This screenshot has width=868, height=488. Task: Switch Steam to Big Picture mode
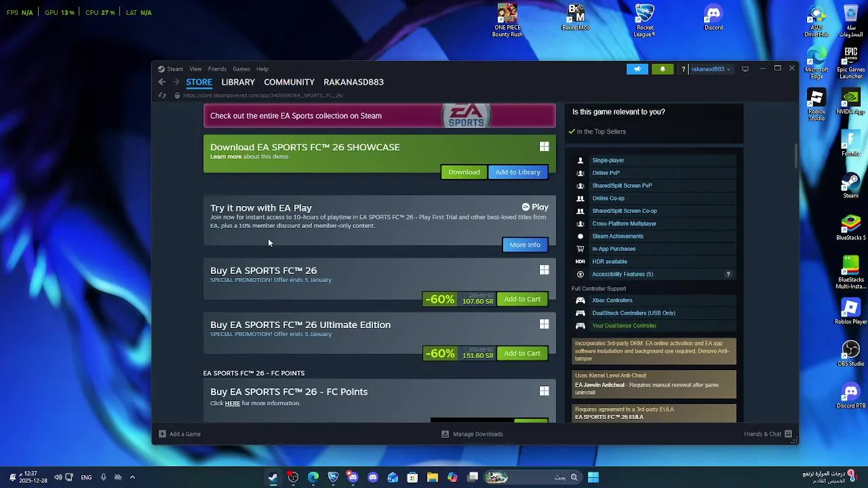coord(745,68)
